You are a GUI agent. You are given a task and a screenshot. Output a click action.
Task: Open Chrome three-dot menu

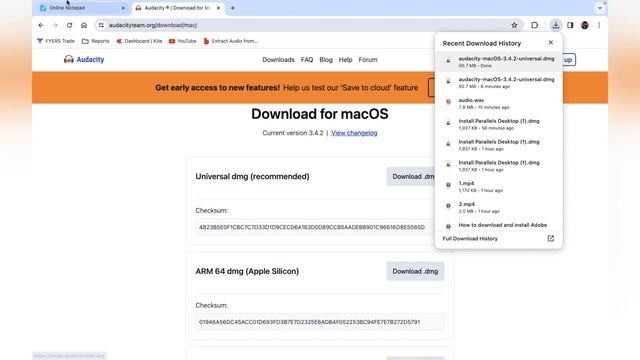599,25
